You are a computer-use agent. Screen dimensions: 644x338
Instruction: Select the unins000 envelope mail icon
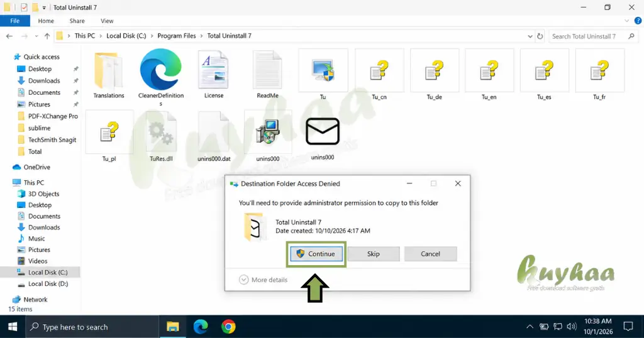[323, 131]
